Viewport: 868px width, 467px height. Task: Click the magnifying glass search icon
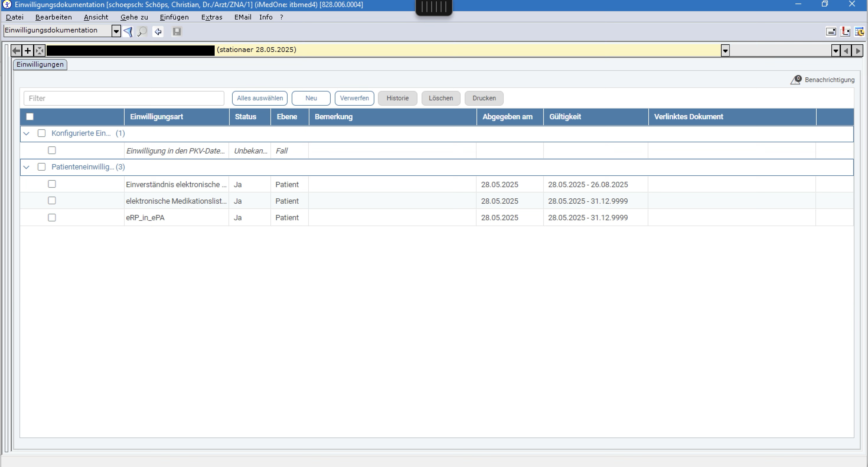click(143, 32)
